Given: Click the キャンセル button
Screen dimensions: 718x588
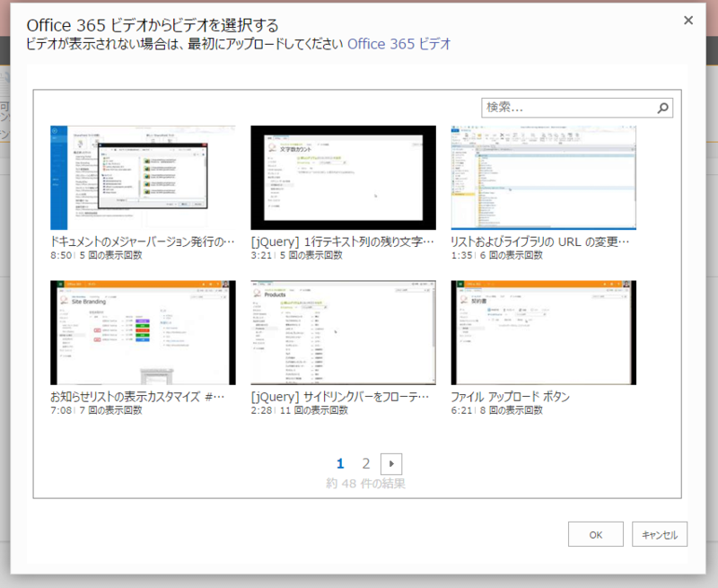Looking at the screenshot, I should click(x=660, y=534).
